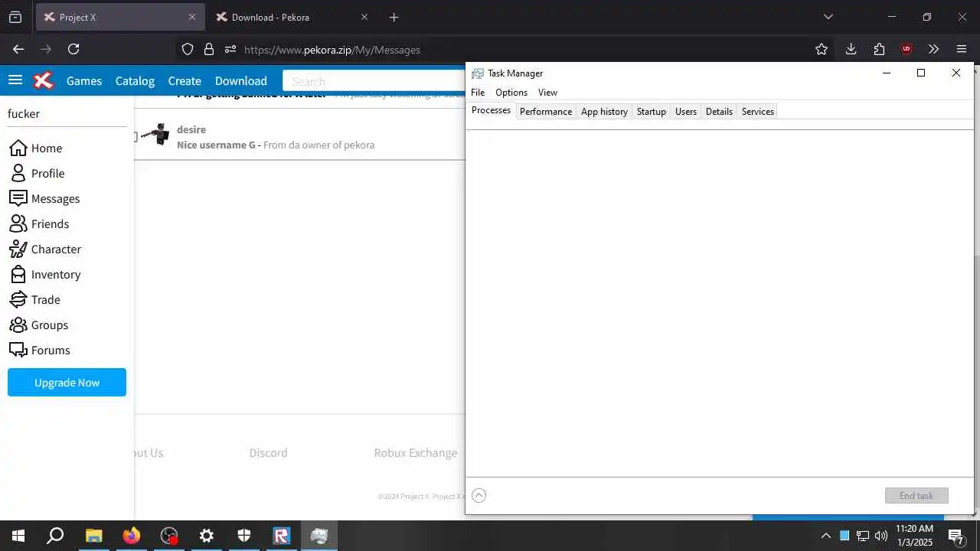Switch to the Startup tab

(x=652, y=111)
